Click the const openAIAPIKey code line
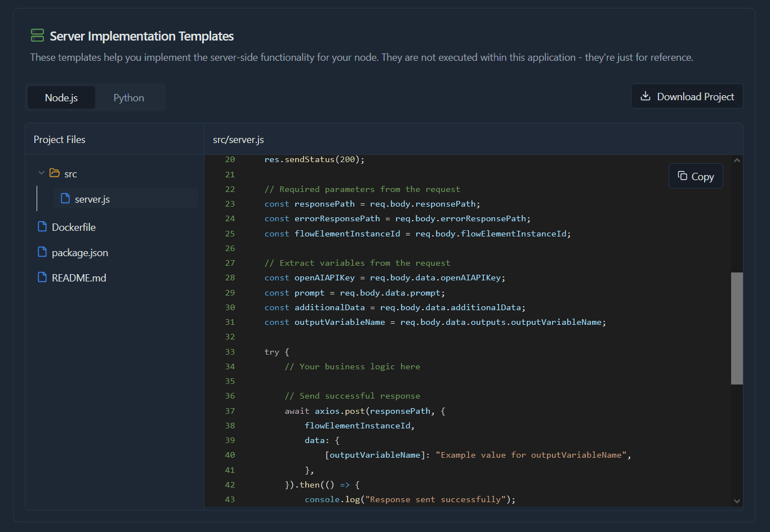The image size is (770, 532). 385,278
